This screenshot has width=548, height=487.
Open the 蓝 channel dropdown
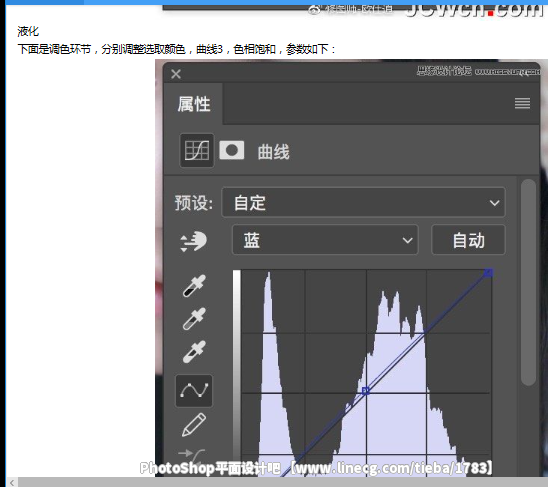coord(325,240)
